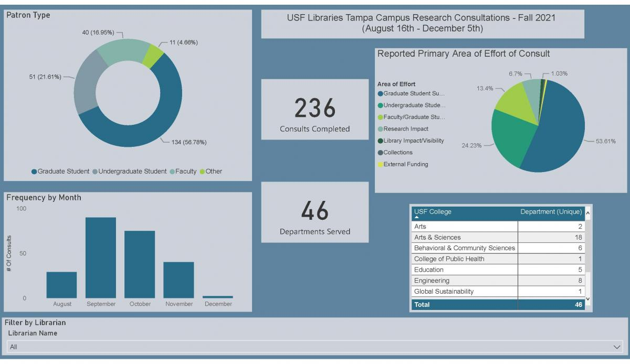Click the value 8 for Engineering
This screenshot has width=630, height=364.
click(x=580, y=281)
